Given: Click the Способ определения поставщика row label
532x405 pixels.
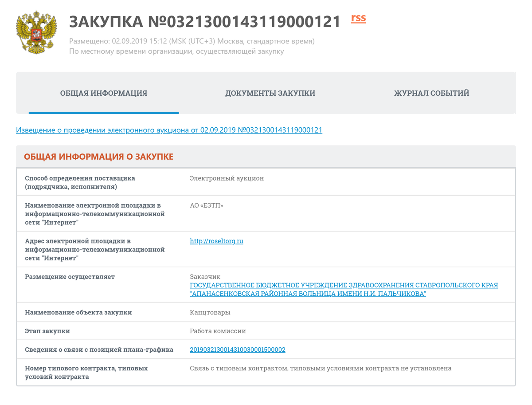Looking at the screenshot, I should (80, 182).
